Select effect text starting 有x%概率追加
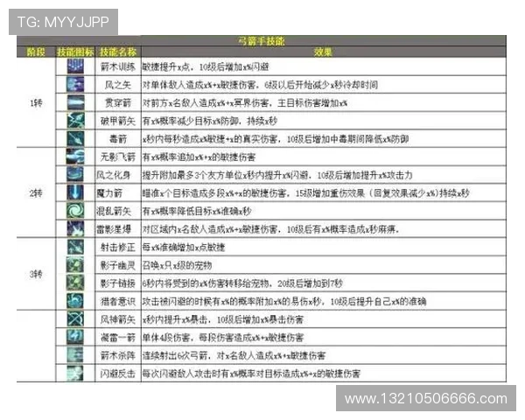525x420 pixels. tap(199, 157)
